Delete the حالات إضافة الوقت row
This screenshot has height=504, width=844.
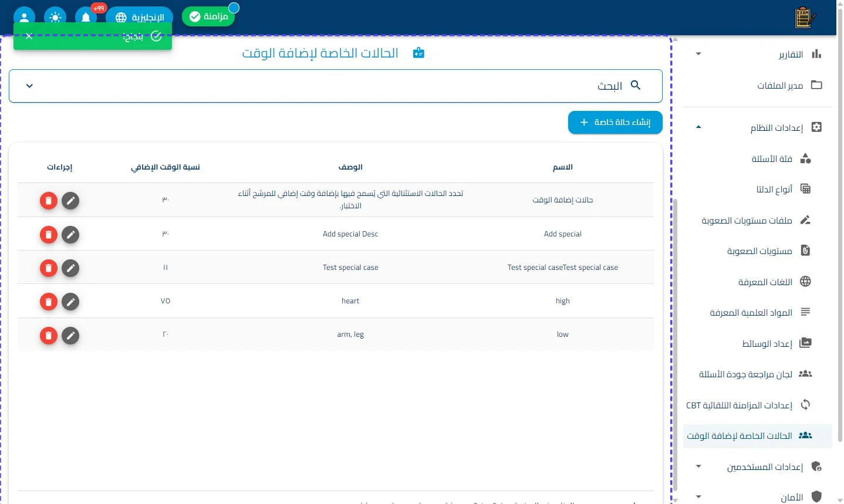pos(49,201)
